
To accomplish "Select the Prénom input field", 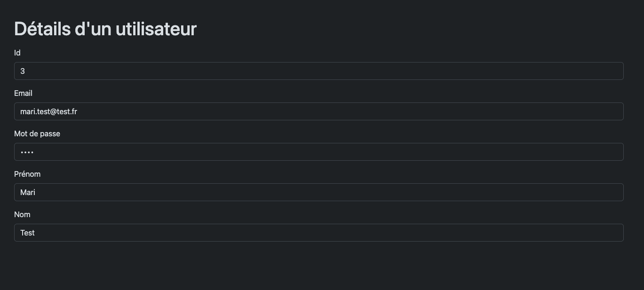I will click(318, 192).
